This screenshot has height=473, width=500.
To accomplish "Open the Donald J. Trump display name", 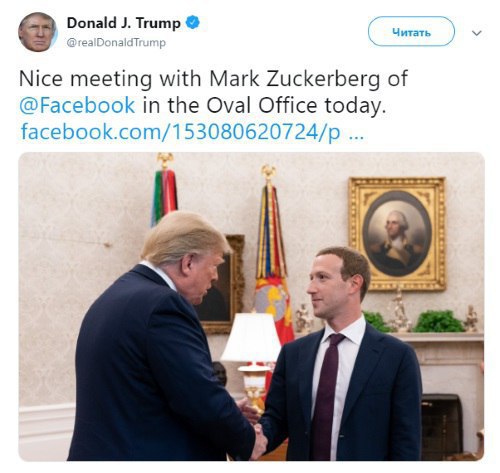I will [123, 23].
